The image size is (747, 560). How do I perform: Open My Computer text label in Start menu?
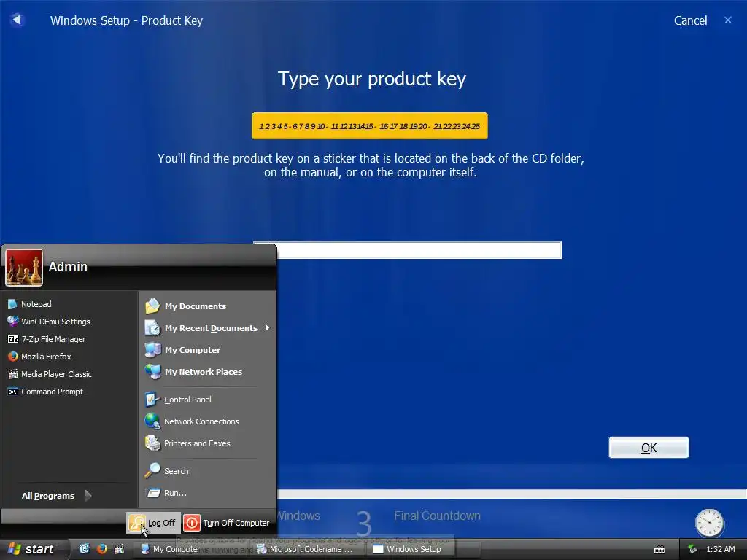(193, 350)
